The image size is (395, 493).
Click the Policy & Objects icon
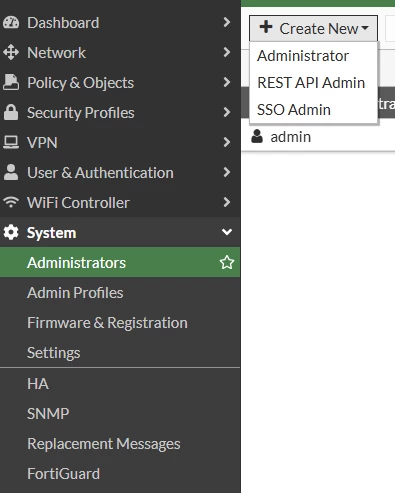[11, 83]
